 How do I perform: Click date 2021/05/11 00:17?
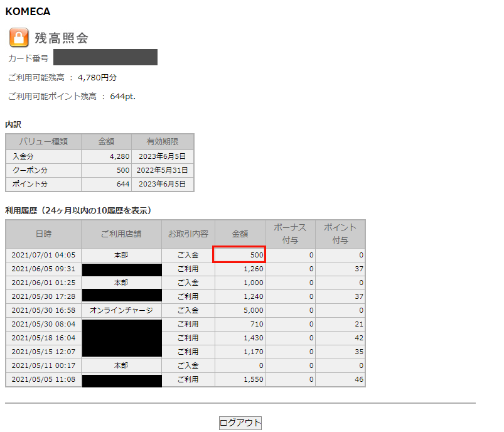(43, 365)
